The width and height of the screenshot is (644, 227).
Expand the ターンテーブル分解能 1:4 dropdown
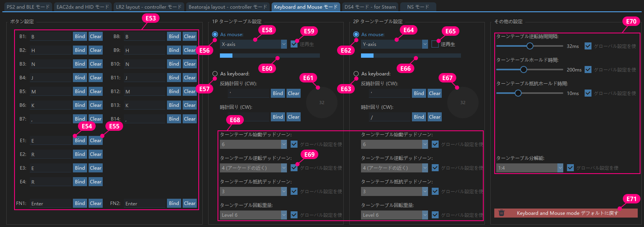(x=530, y=168)
